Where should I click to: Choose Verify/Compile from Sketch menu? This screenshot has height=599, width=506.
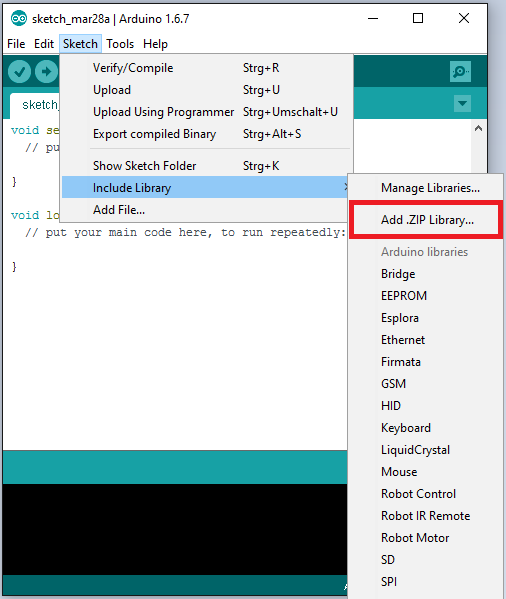point(206,68)
